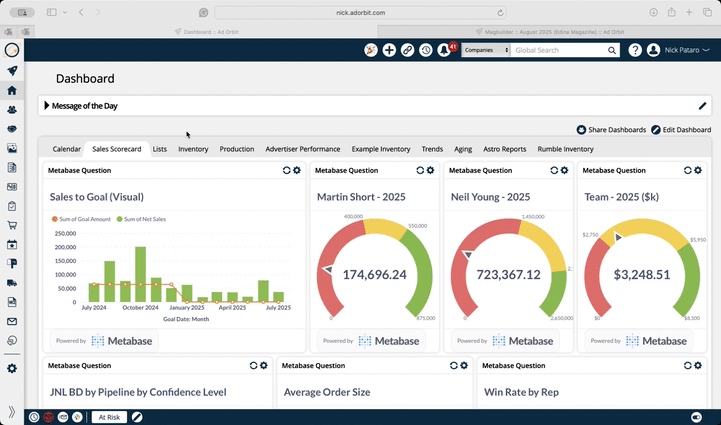This screenshot has height=425, width=721.
Task: Switch to the Trends tab
Action: 432,149
